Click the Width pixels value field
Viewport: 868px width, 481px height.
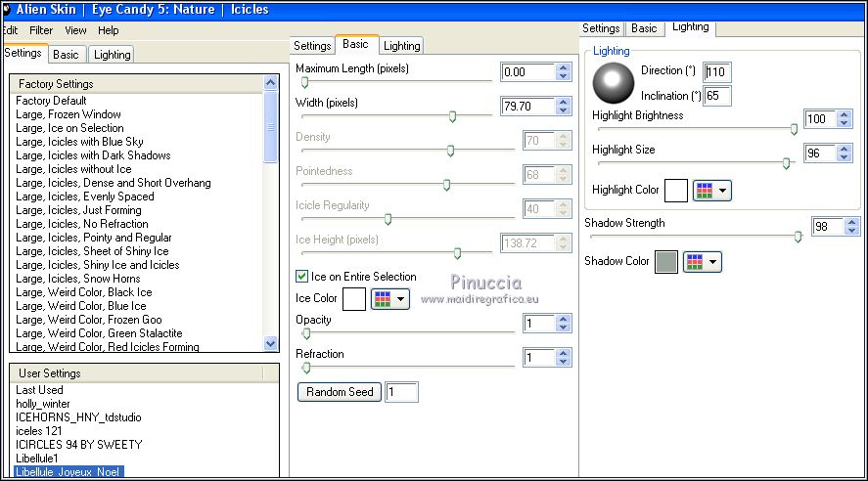527,107
